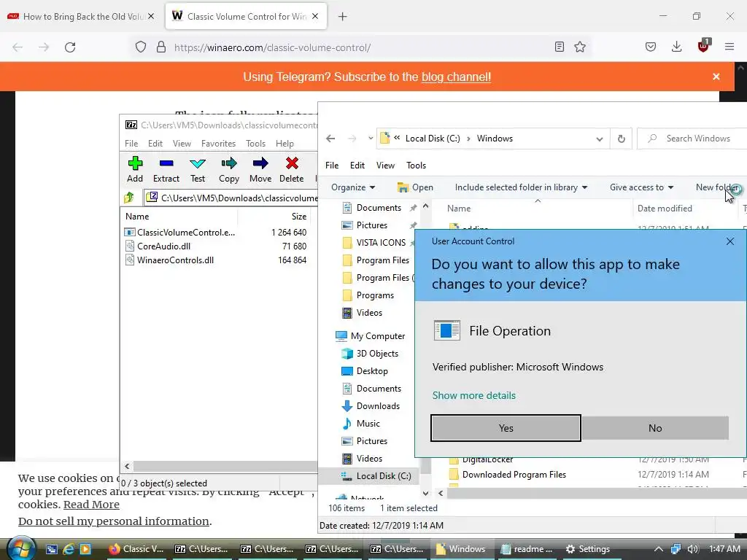
Task: Click Do not sell my personal information
Action: click(113, 521)
